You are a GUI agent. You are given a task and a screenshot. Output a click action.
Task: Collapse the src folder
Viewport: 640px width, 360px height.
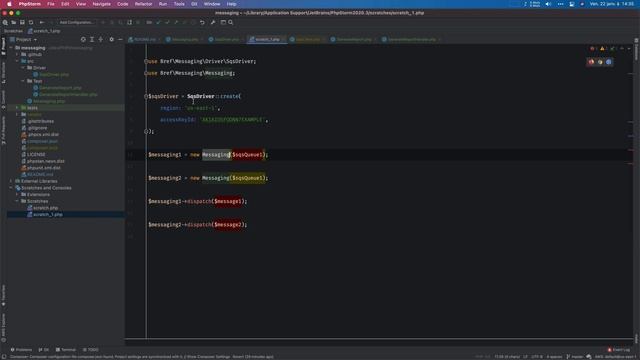point(17,61)
